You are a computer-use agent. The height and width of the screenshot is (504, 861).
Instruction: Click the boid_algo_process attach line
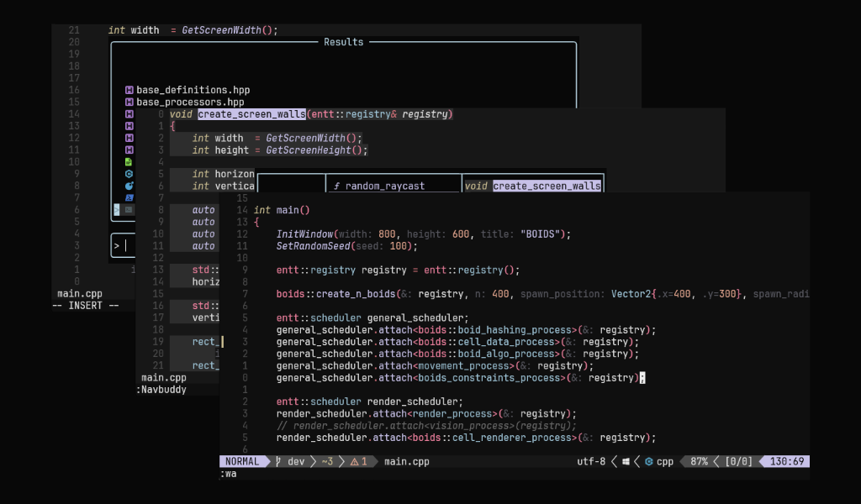[x=457, y=354]
